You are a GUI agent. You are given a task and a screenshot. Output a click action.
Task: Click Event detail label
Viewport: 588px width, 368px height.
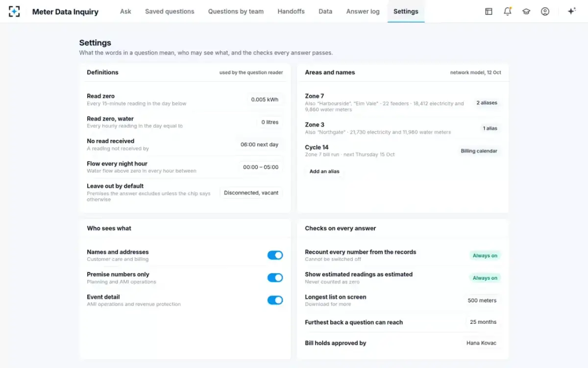(x=103, y=297)
